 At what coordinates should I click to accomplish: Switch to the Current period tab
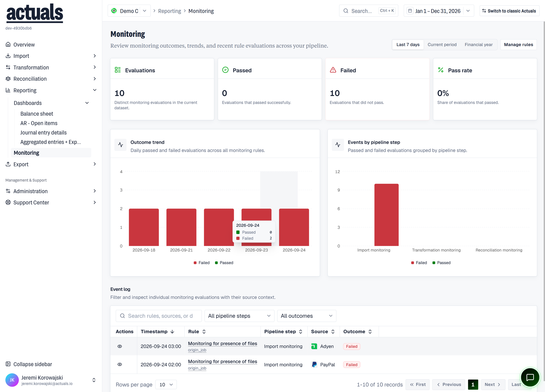tap(442, 45)
